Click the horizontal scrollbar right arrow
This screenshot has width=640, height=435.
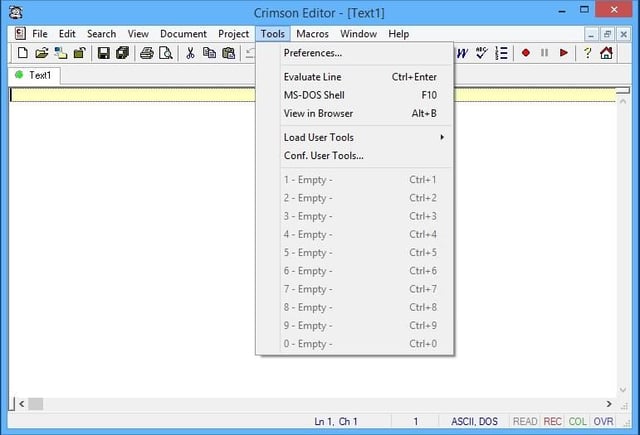[x=609, y=404]
